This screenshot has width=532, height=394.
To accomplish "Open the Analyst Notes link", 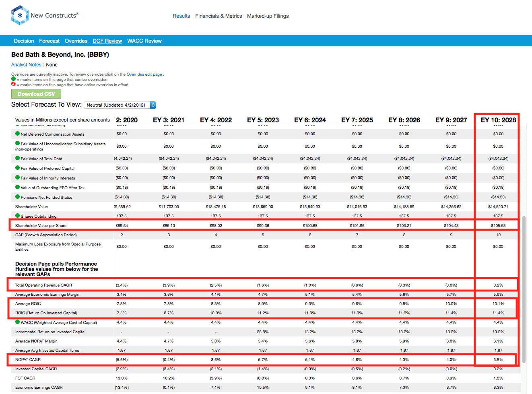I will coord(26,65).
